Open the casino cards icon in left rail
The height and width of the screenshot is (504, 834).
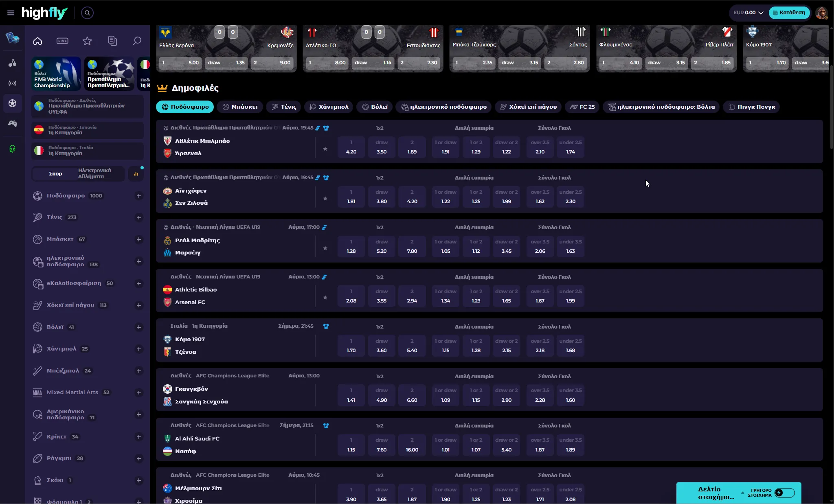[x=12, y=38]
